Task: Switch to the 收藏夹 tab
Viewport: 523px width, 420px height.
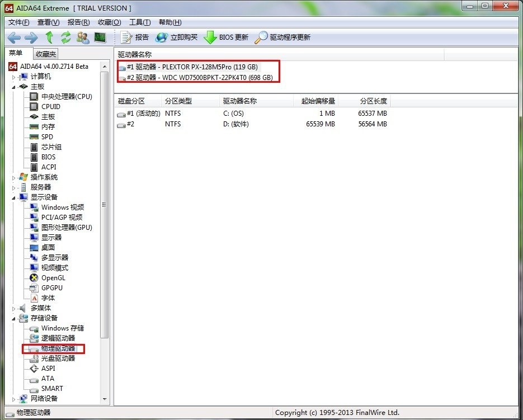Action: point(46,54)
